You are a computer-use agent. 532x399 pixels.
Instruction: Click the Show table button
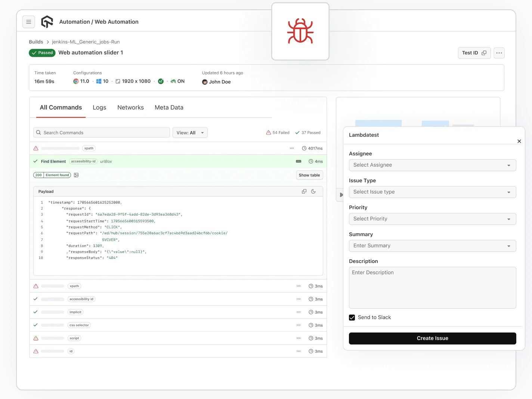(309, 175)
